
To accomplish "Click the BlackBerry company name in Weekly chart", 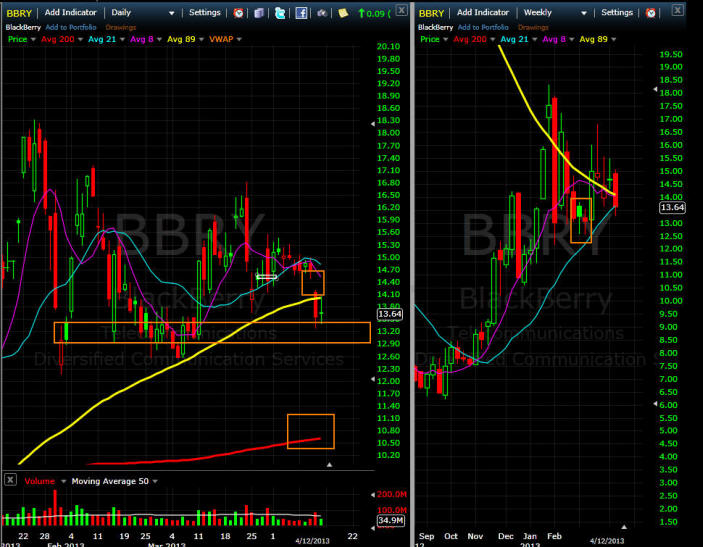I will (x=435, y=27).
